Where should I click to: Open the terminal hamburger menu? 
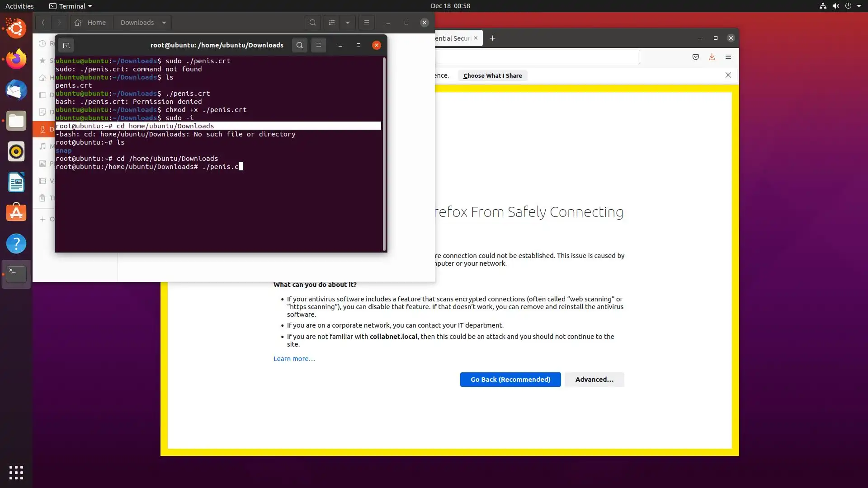319,45
